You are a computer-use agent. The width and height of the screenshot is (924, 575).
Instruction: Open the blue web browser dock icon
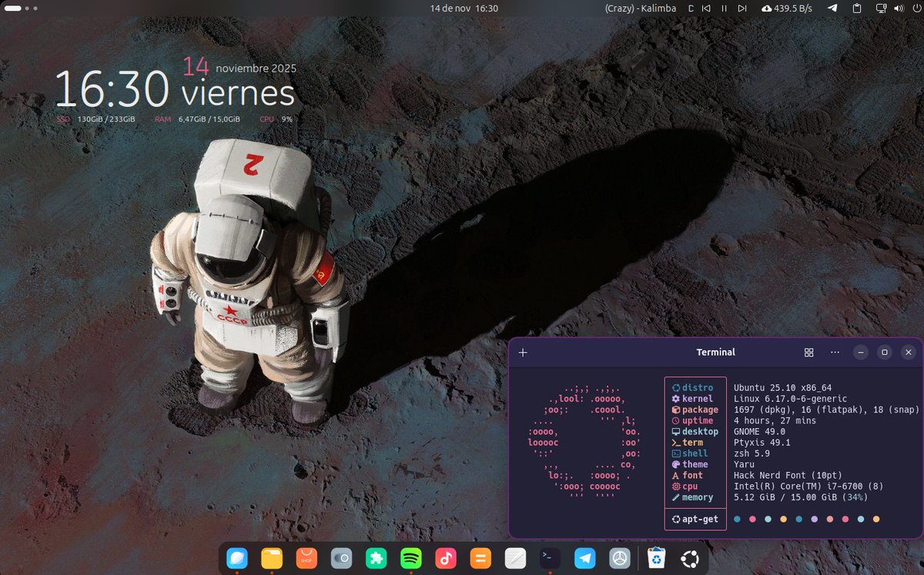[x=237, y=558]
